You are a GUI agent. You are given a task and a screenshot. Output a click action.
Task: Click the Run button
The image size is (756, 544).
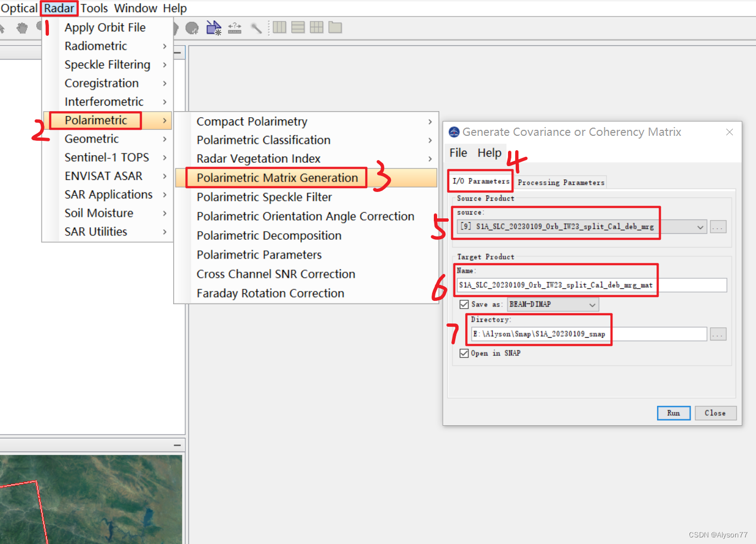[x=674, y=413]
